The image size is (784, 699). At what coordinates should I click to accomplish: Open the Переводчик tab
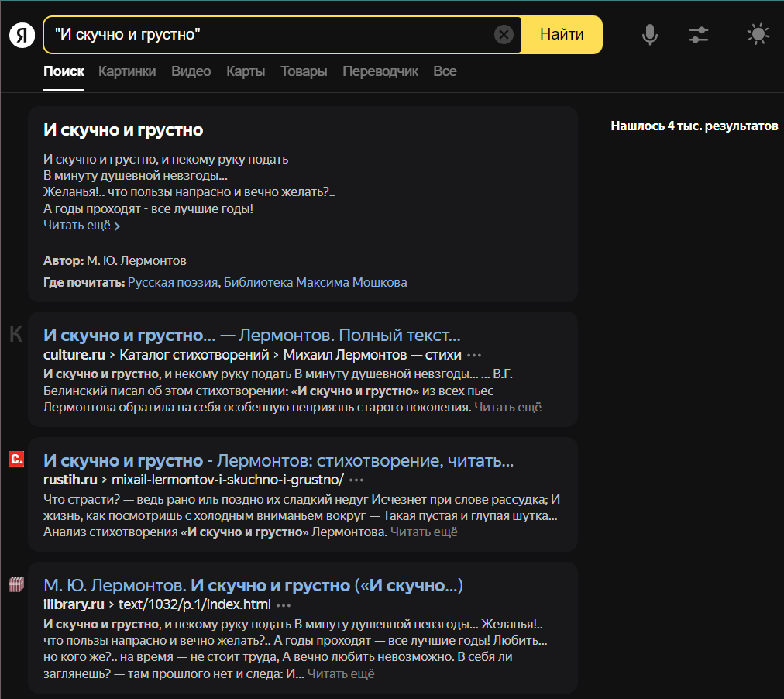coord(380,71)
